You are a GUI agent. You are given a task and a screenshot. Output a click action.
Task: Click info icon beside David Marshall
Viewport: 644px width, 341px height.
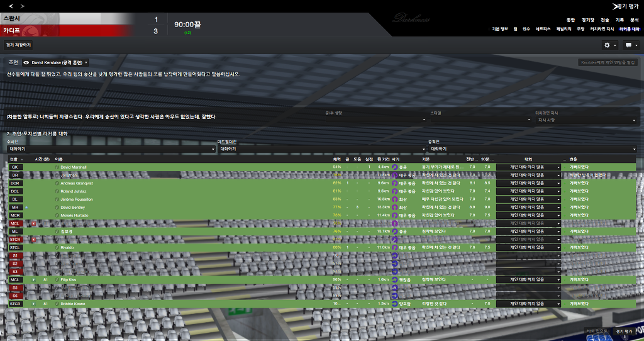click(57, 167)
